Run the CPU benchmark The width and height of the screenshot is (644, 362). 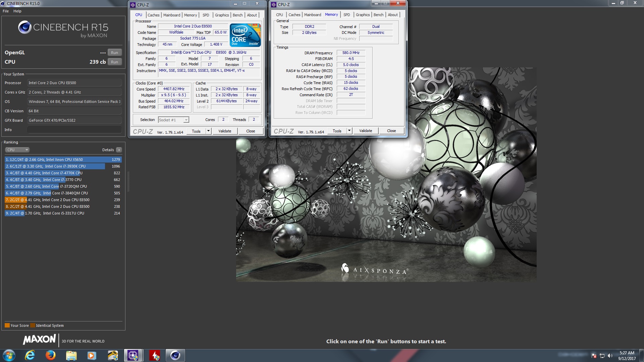(114, 62)
